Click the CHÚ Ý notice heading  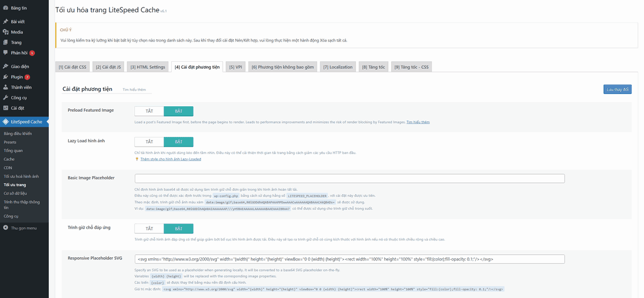pos(65,30)
